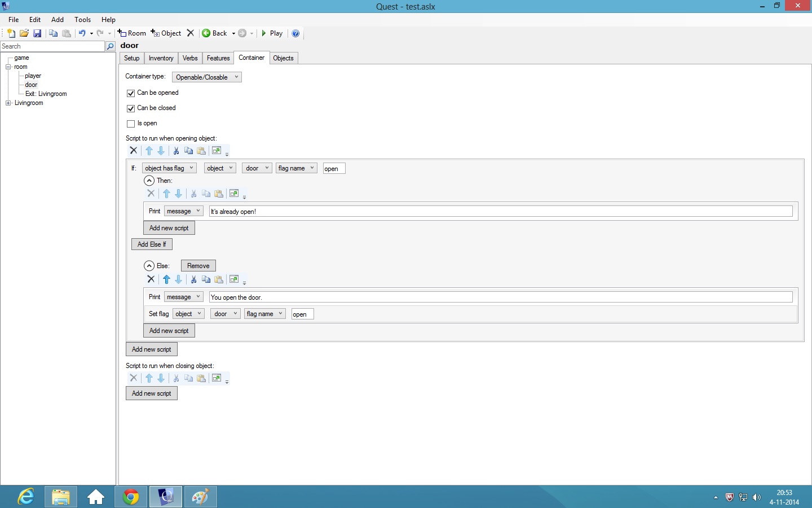Open the Tools menu
The width and height of the screenshot is (812, 508).
click(82, 19)
